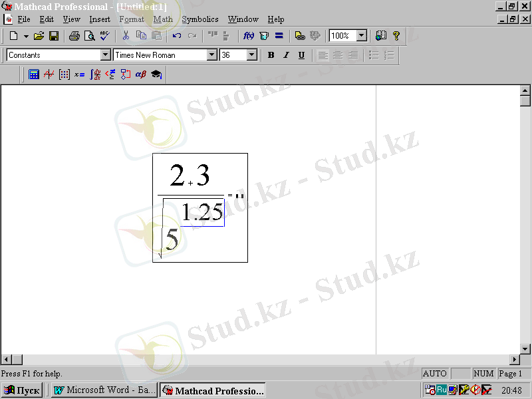Undo the last action
Image resolution: width=532 pixels, height=399 pixels.
tap(176, 36)
